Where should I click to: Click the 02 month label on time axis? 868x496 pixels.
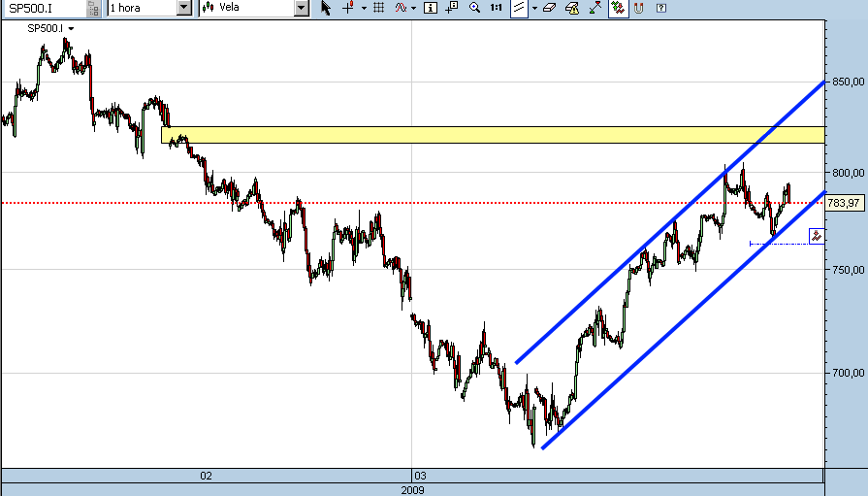tap(206, 476)
